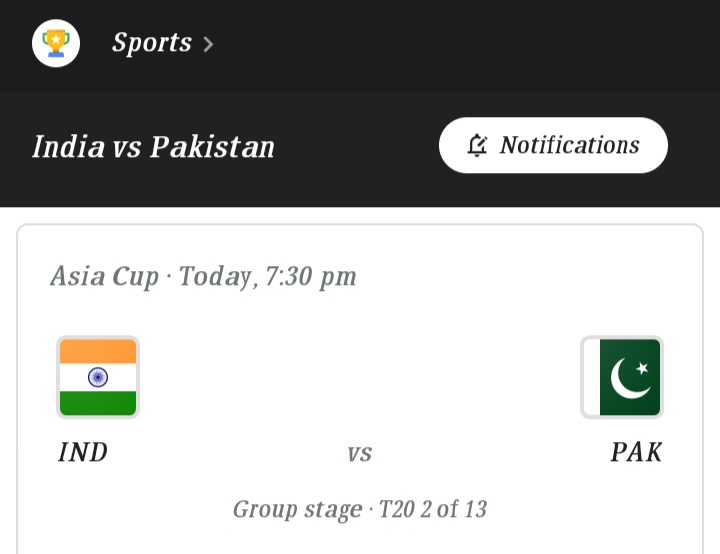This screenshot has height=554, width=720.
Task: Click the Pakistan flag icon
Action: coord(622,377)
